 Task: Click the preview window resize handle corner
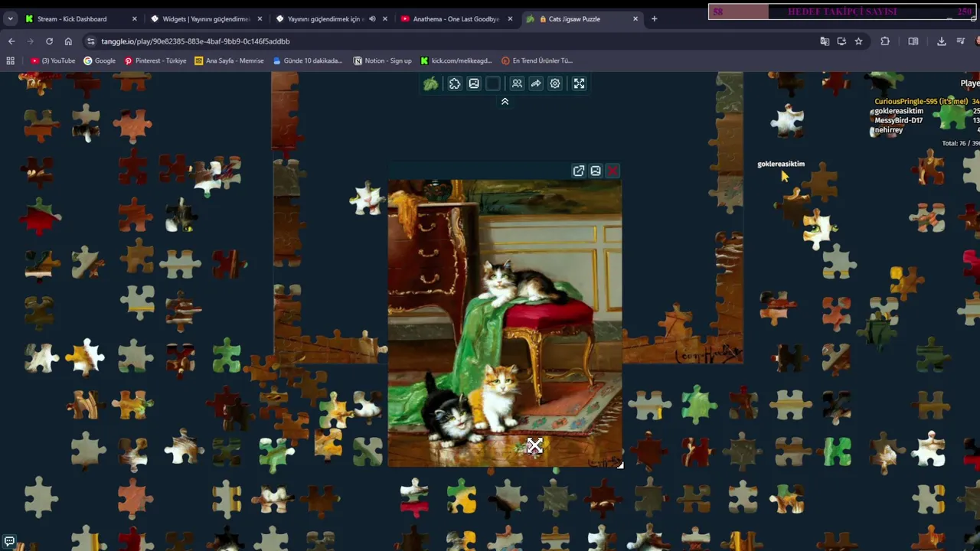click(x=619, y=464)
